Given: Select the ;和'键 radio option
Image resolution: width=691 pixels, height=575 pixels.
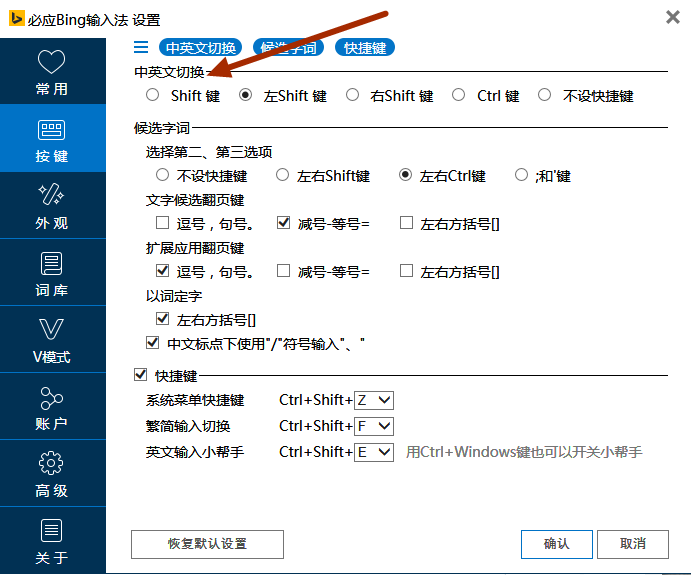Looking at the screenshot, I should pos(521,175).
